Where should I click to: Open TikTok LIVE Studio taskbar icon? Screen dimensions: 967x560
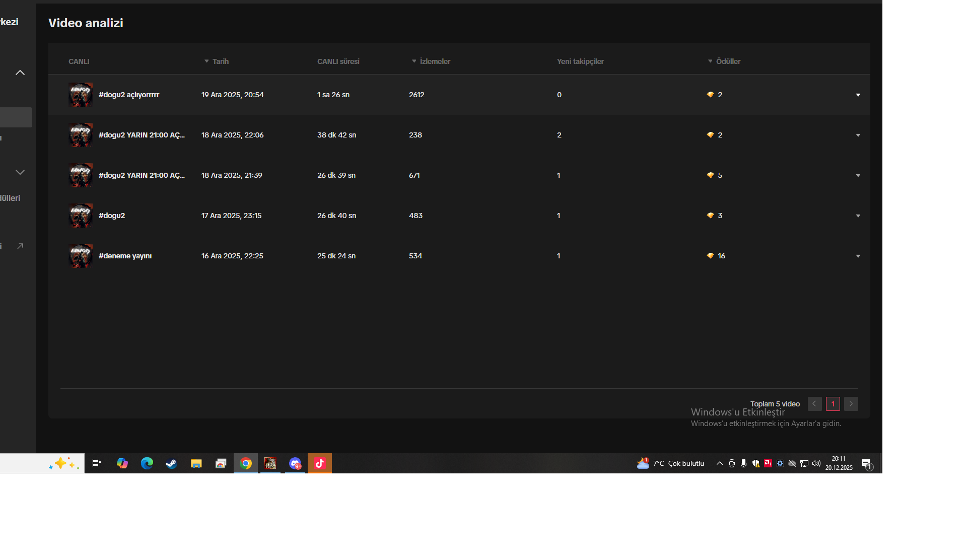tap(320, 463)
